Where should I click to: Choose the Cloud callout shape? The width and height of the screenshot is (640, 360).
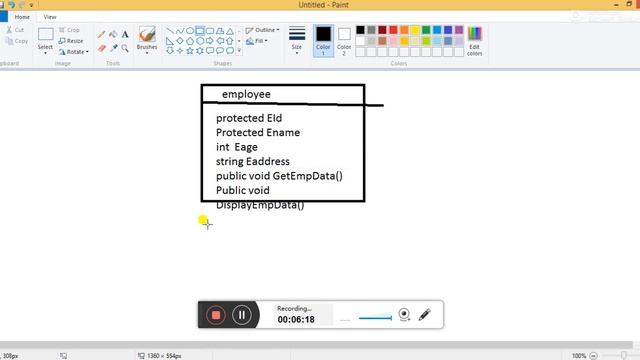point(230,51)
